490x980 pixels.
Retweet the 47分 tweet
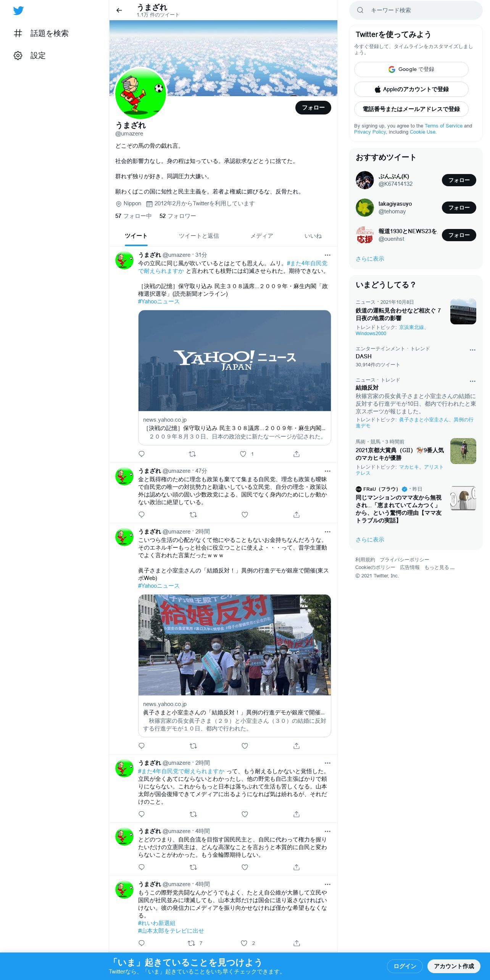tap(193, 514)
